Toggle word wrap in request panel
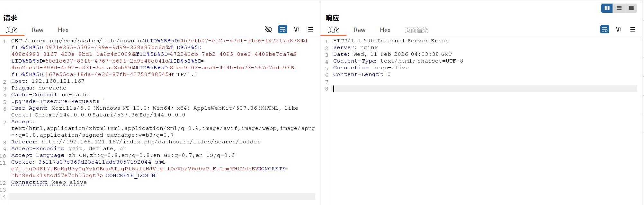 coord(282,30)
